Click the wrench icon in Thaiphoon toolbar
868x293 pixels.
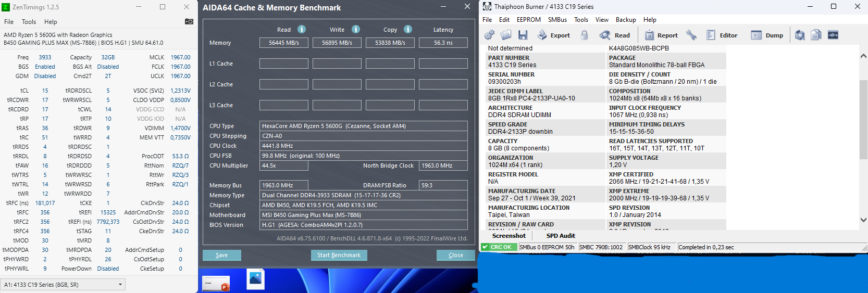tap(691, 35)
